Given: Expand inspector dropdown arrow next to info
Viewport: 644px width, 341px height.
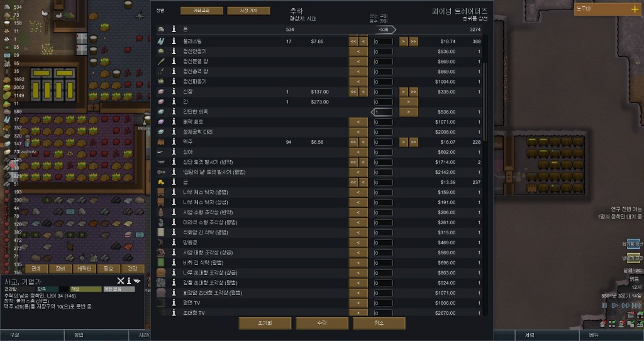Looking at the screenshot, I should point(136,281).
